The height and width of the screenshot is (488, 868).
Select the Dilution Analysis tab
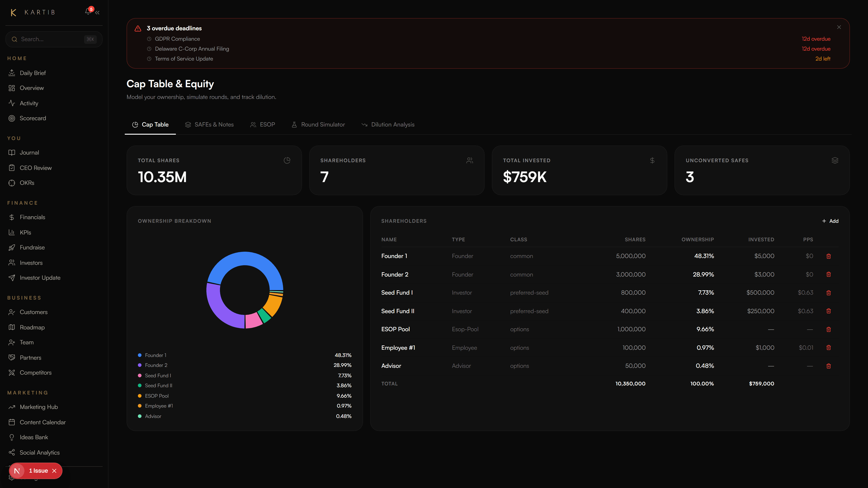click(x=388, y=125)
